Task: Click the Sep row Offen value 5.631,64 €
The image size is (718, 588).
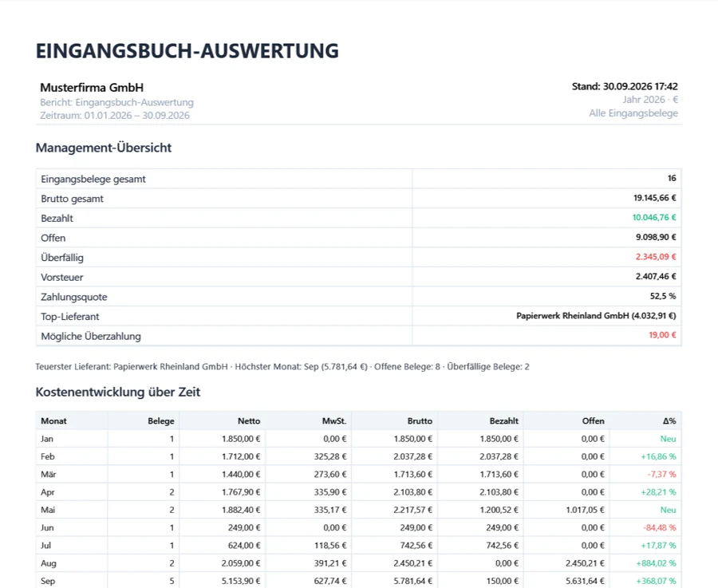Action: coord(585,581)
